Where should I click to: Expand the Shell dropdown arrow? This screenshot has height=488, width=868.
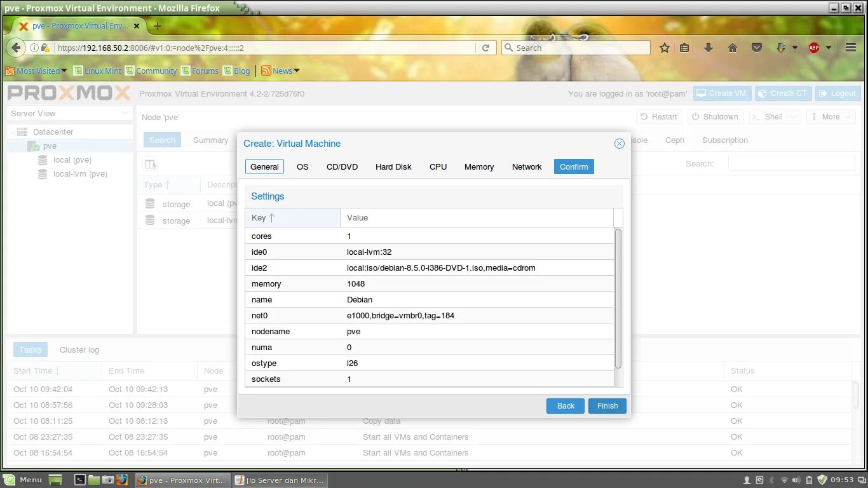794,116
